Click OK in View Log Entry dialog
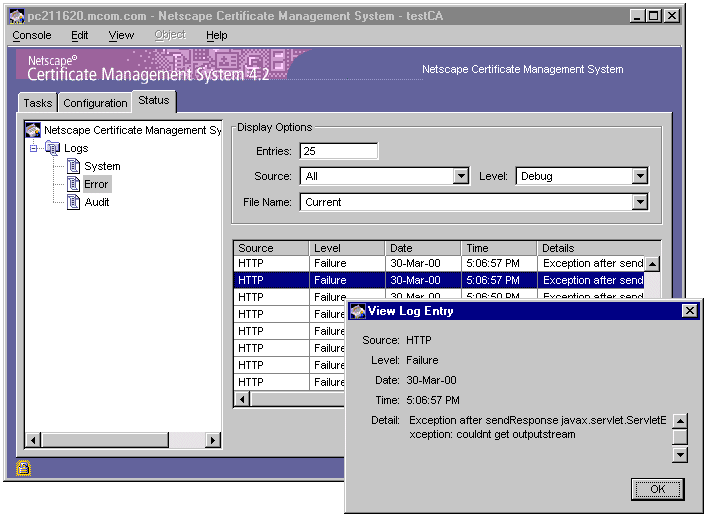The width and height of the screenshot is (706, 515). (x=657, y=489)
